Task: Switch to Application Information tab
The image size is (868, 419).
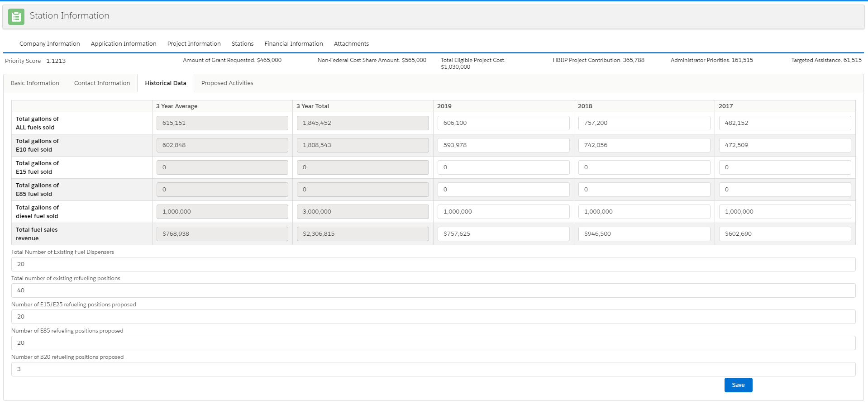Action: point(123,44)
